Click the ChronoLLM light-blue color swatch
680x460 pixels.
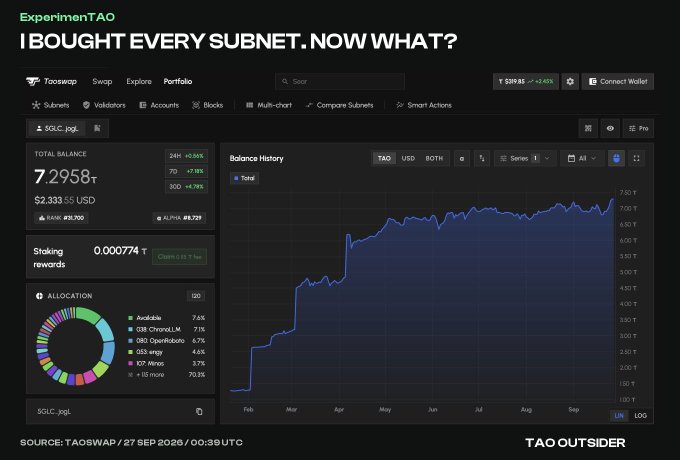[x=130, y=330]
